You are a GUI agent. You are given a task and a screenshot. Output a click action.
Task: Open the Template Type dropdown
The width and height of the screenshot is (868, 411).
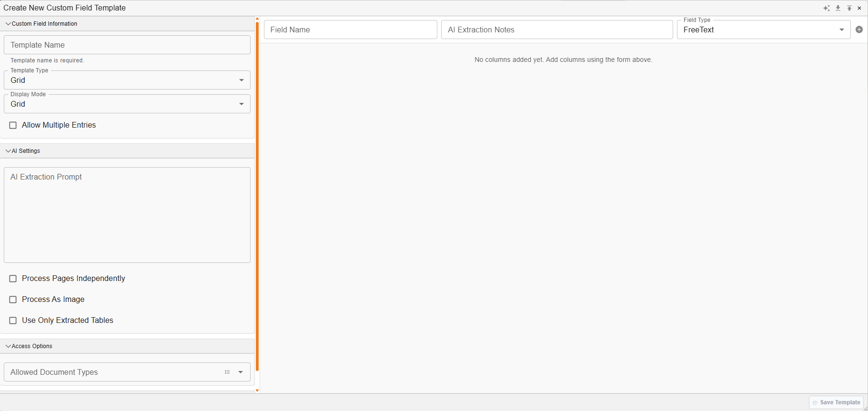(x=127, y=80)
